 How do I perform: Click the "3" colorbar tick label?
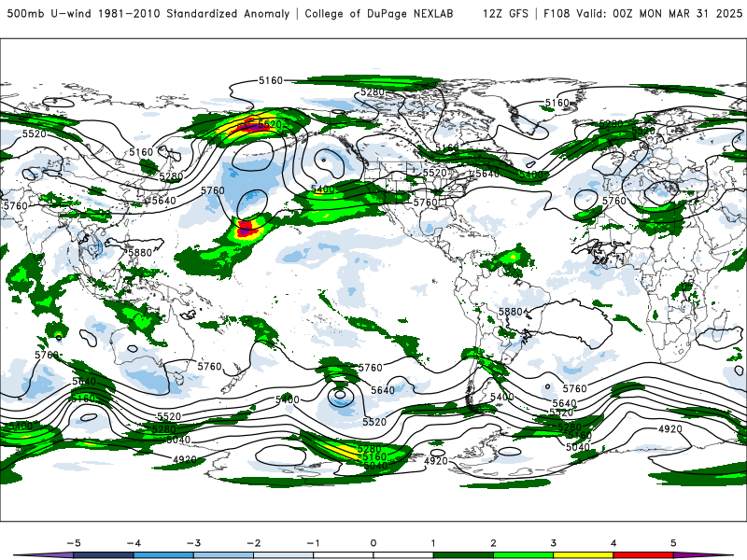(x=554, y=543)
